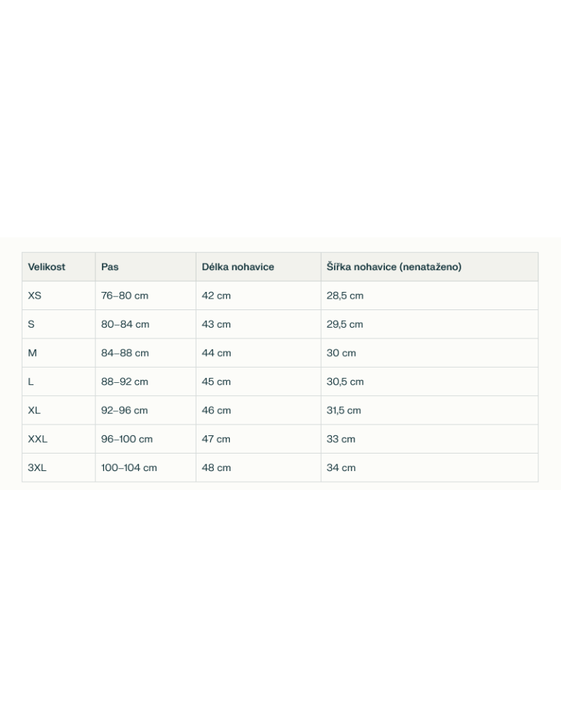
Task: Select the 33 cm leg width cell
Action: click(x=341, y=439)
